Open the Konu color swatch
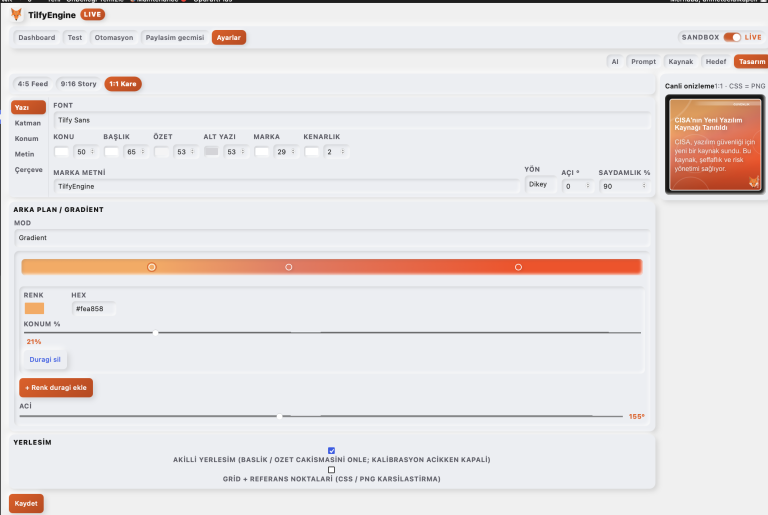This screenshot has height=515, width=768. coord(62,151)
